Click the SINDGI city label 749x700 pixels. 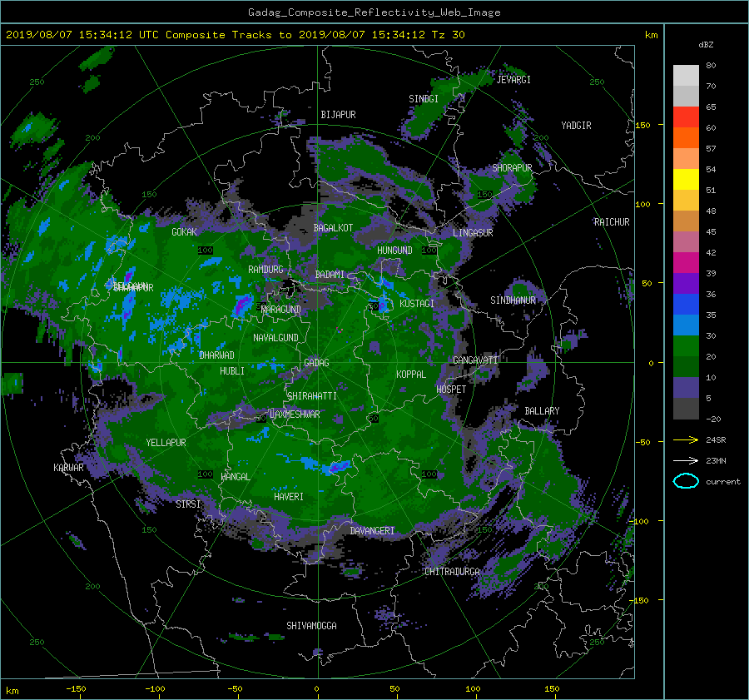(x=424, y=99)
